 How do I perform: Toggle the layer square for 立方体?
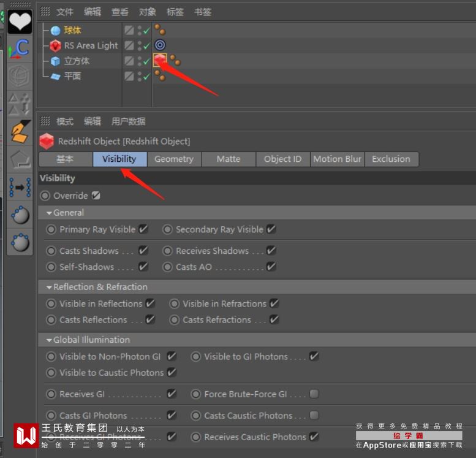tap(129, 61)
